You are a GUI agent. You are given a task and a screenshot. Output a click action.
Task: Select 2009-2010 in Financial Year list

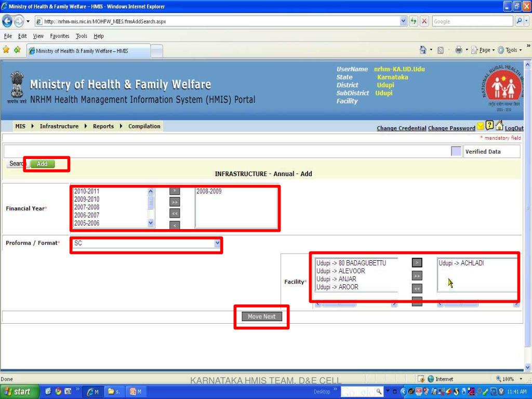click(87, 199)
